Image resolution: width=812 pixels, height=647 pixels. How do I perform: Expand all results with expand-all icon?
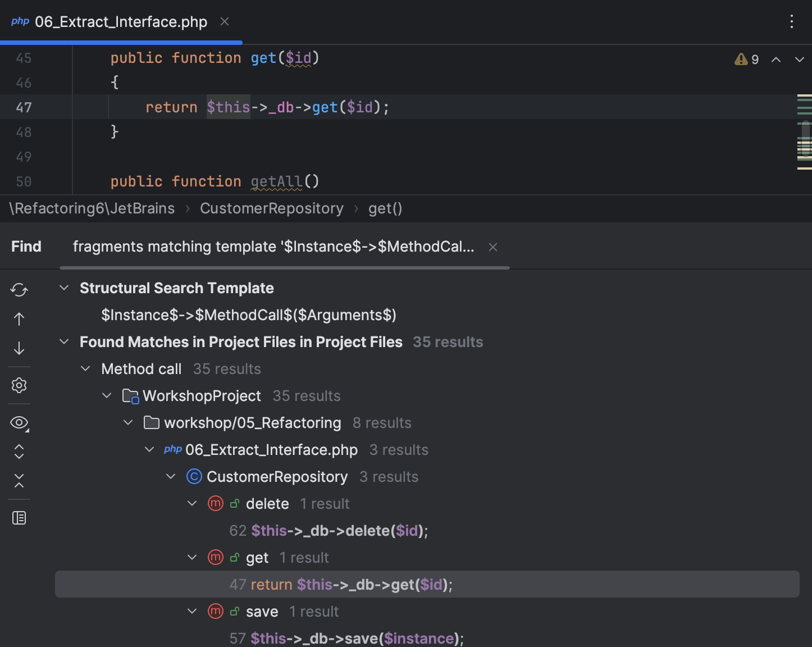pyautogui.click(x=19, y=452)
